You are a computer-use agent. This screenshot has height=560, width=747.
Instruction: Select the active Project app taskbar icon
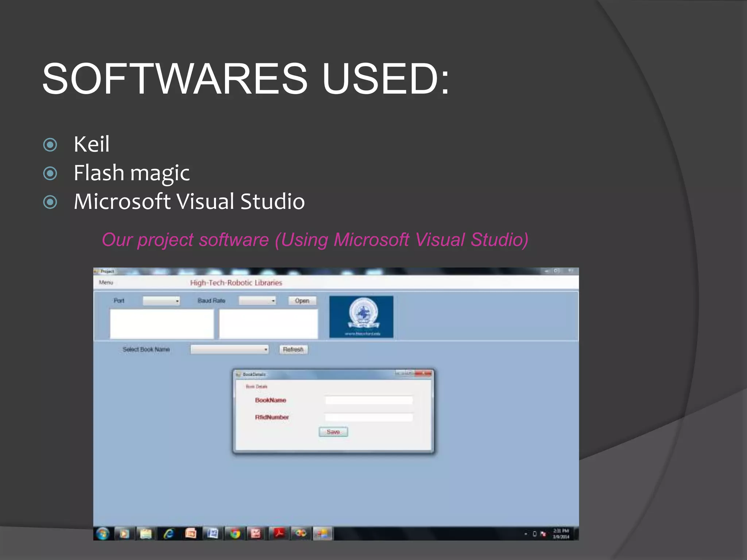323,534
